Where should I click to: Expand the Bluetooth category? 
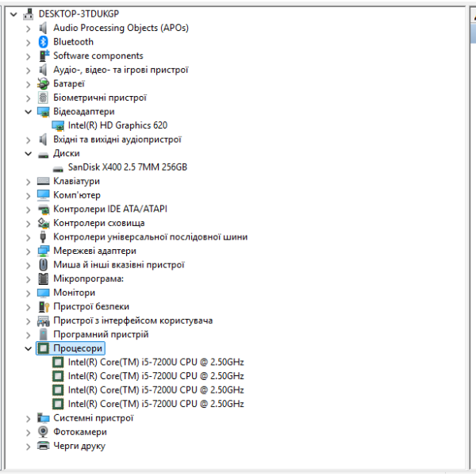[29, 43]
